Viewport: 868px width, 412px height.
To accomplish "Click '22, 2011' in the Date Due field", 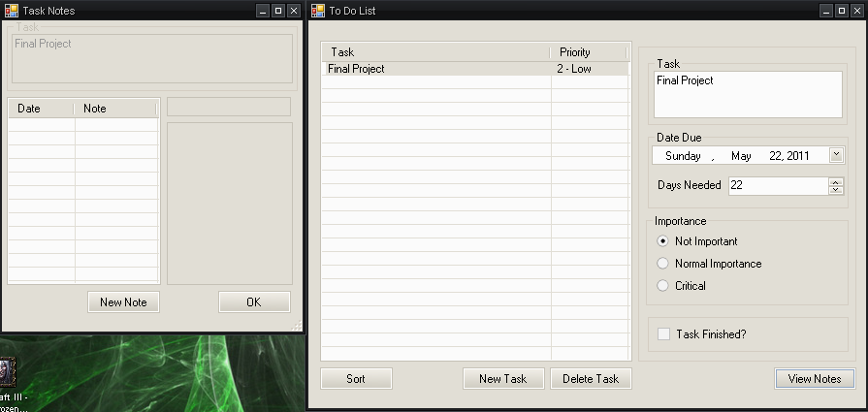I will click(789, 156).
